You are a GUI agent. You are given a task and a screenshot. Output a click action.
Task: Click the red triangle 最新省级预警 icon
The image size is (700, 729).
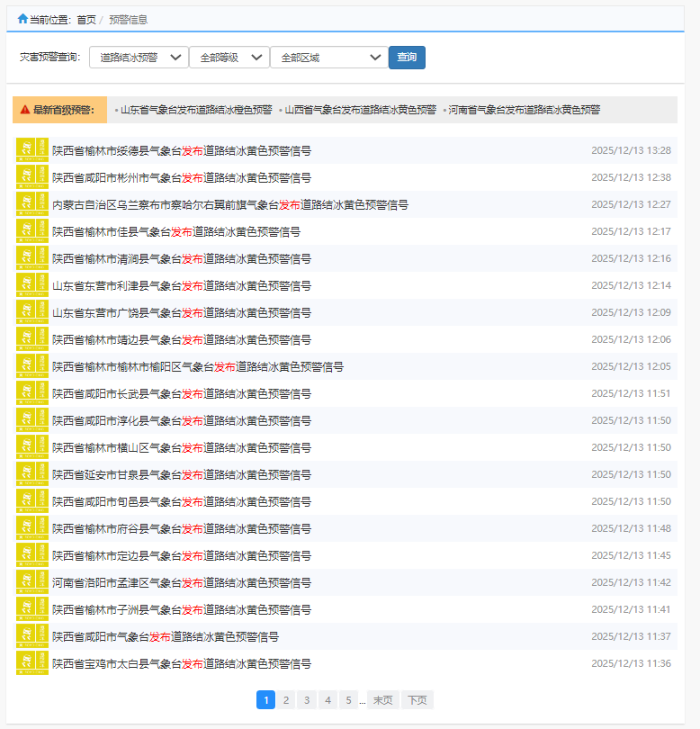pyautogui.click(x=25, y=110)
